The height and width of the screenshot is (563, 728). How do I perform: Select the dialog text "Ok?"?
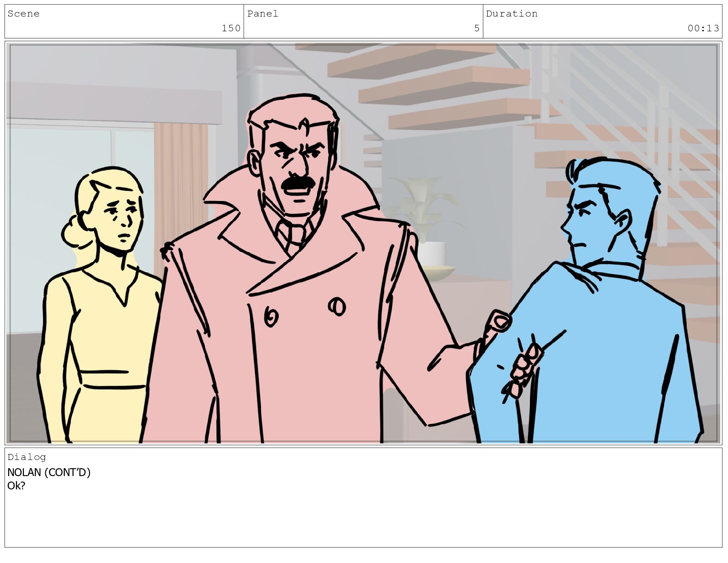tap(16, 486)
